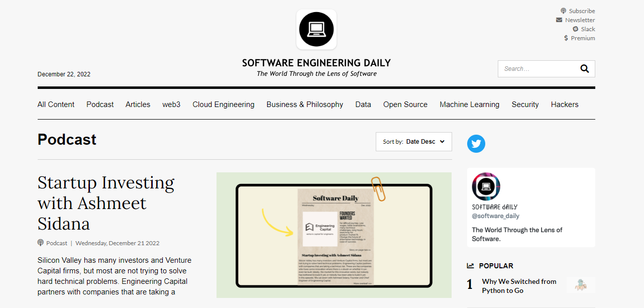Viewport: 644px width, 308px height.
Task: Click the SOFTWARE DAILY Twitter card name
Action: coord(494,207)
